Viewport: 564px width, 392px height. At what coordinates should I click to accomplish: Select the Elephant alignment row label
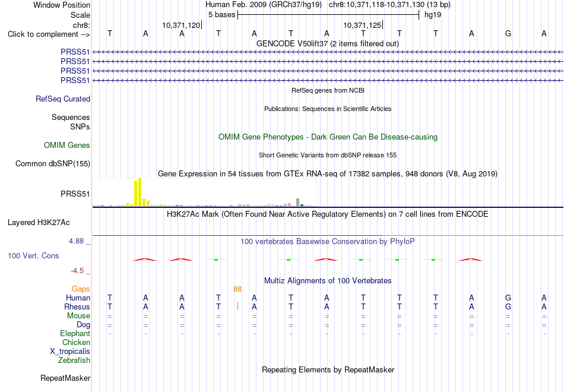click(x=75, y=334)
